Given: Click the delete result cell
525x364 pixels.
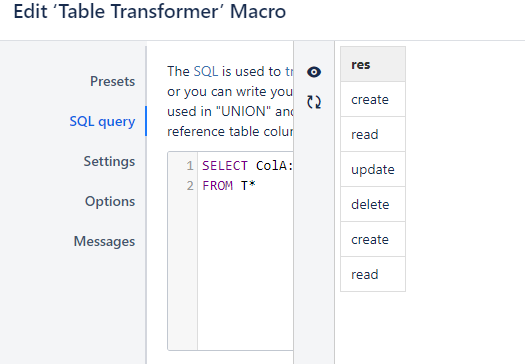Looking at the screenshot, I should tap(373, 204).
